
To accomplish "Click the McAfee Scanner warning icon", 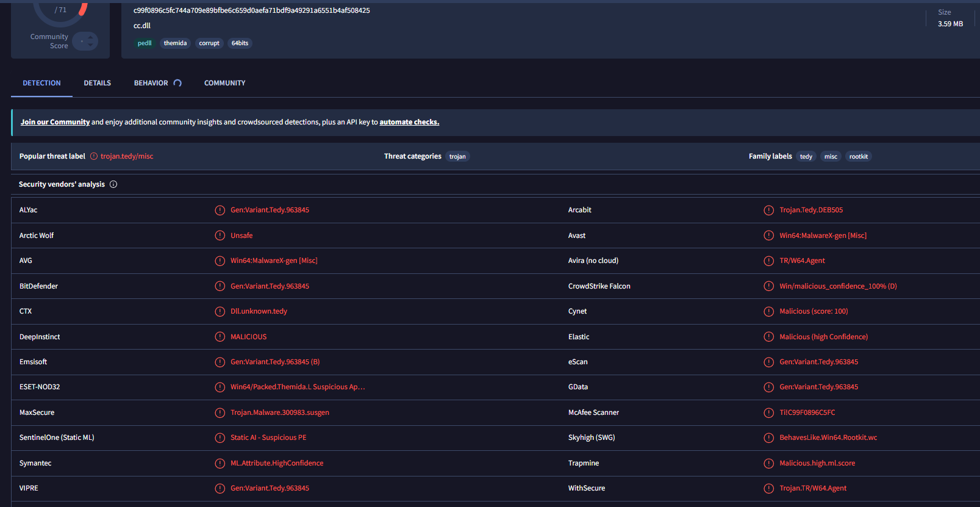I will 769,412.
